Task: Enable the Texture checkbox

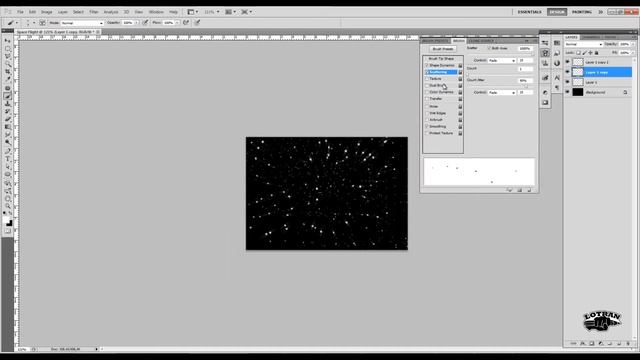Action: [x=427, y=79]
